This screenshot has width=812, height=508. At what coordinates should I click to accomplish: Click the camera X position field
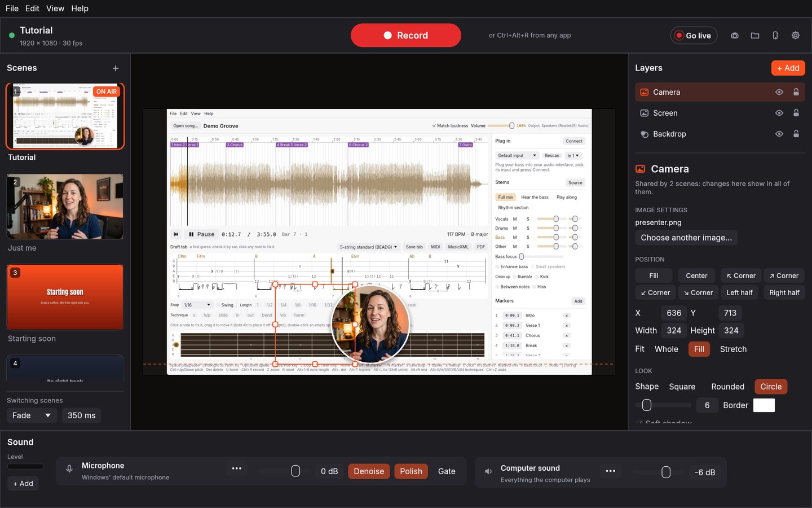click(x=674, y=313)
